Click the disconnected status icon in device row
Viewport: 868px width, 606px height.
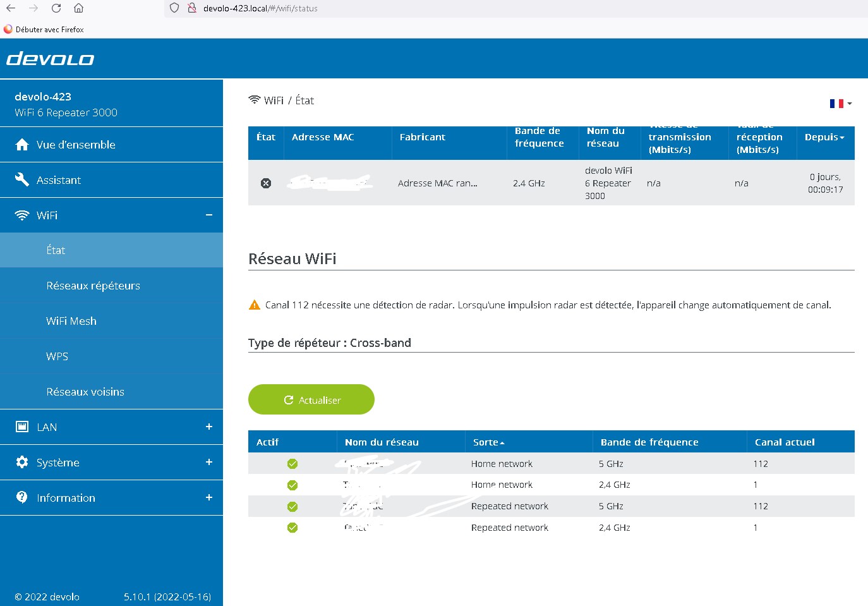266,183
